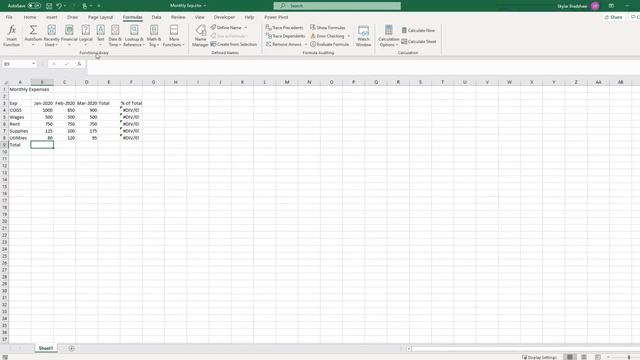Adjust the zoom slider
This screenshot has height=360, width=640.
point(629,357)
